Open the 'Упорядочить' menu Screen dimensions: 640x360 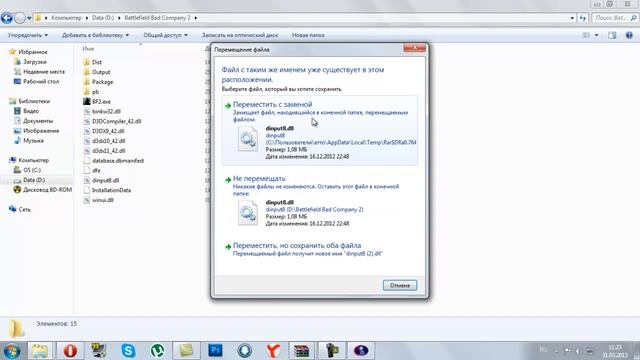28,35
